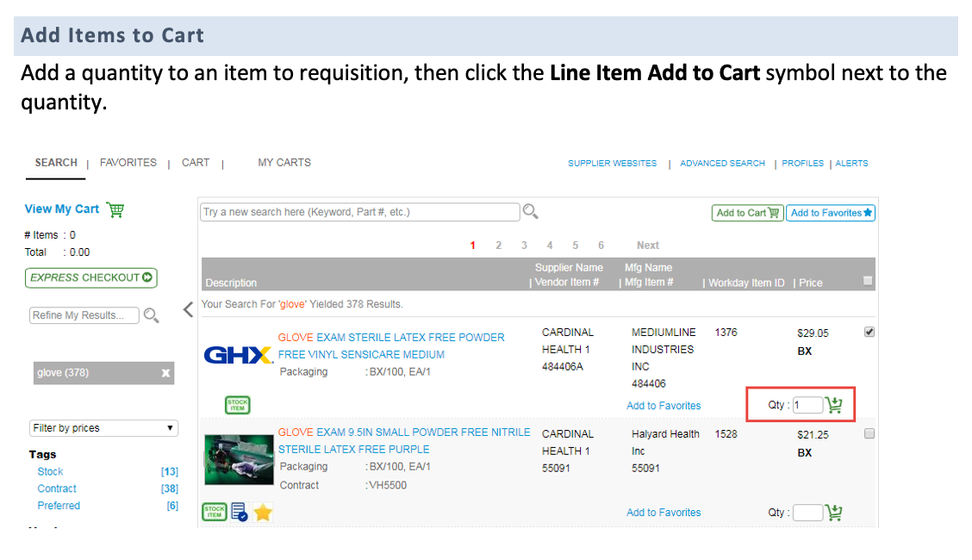972x560 pixels.
Task: Remove the glove (378) filter with the X
Action: pyautogui.click(x=165, y=373)
